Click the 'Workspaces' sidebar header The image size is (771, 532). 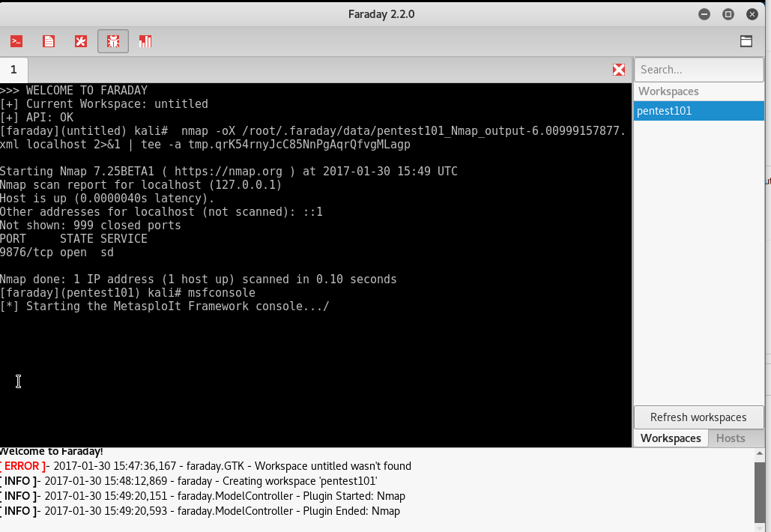668,91
